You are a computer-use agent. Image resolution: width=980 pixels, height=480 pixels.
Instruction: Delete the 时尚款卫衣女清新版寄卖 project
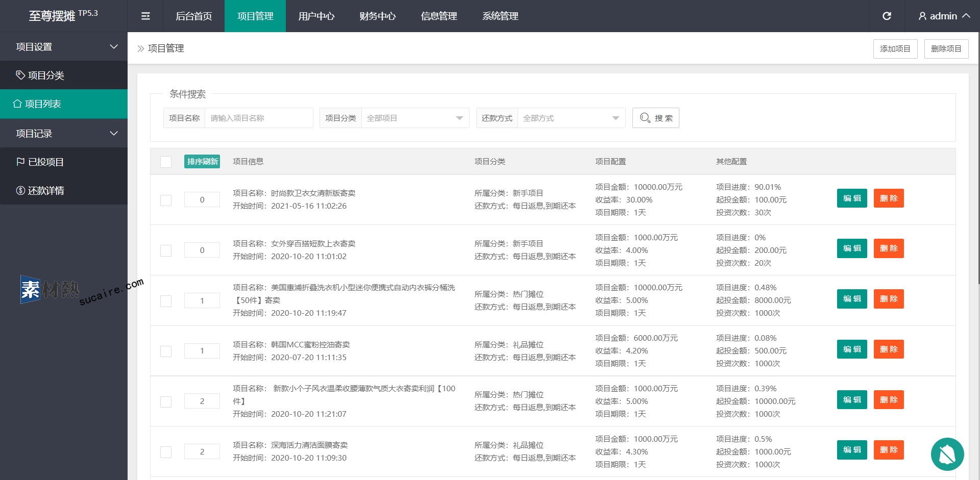click(x=889, y=198)
